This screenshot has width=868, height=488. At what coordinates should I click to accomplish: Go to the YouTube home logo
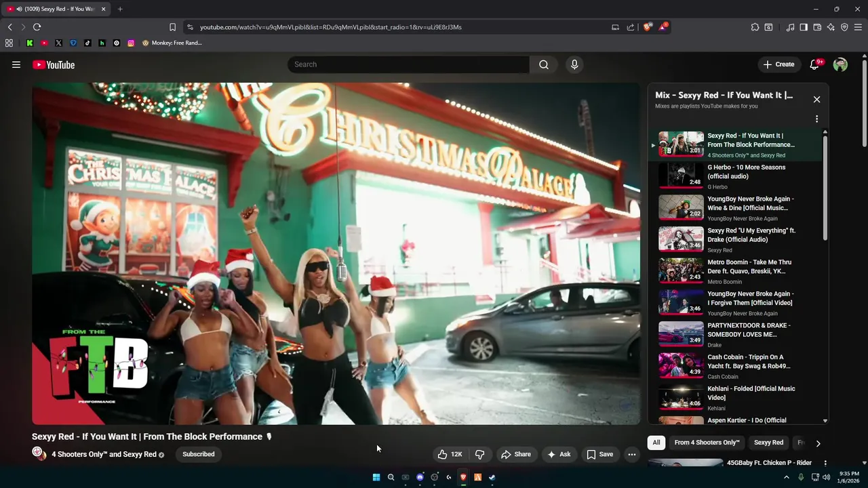click(x=54, y=64)
